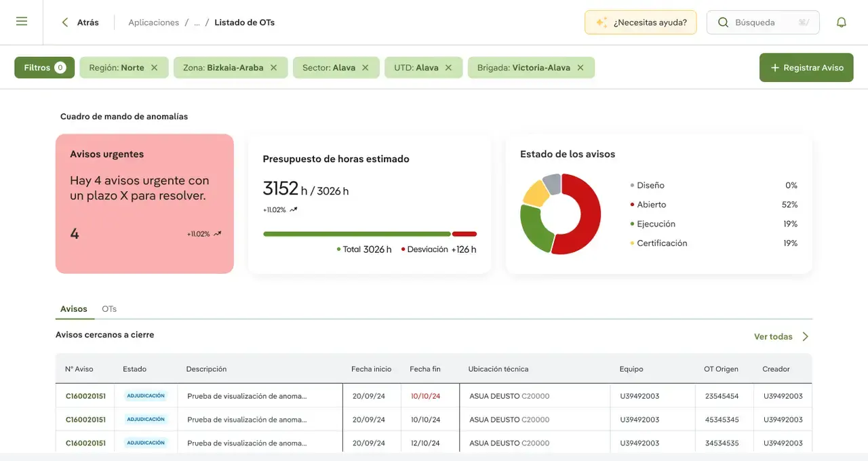Click the search magnifier icon
This screenshot has width=868, height=461.
tap(723, 22)
